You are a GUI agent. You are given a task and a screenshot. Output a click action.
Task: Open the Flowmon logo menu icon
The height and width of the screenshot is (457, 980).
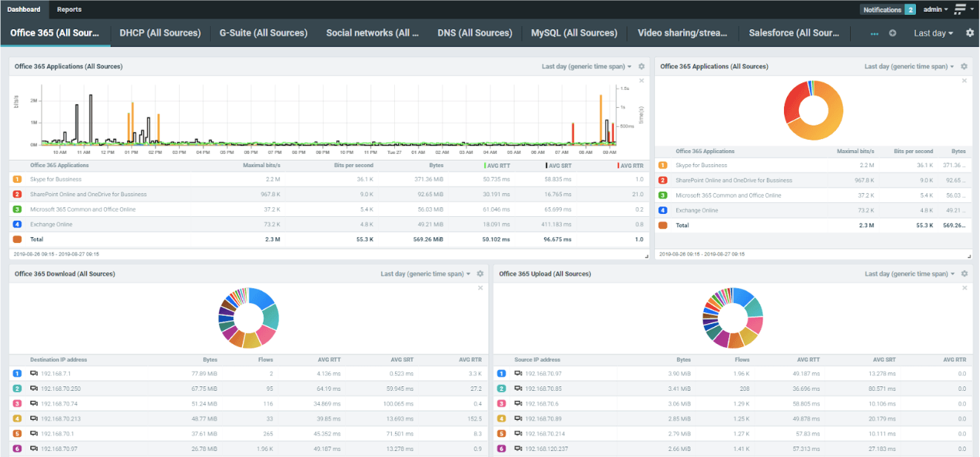click(x=961, y=10)
